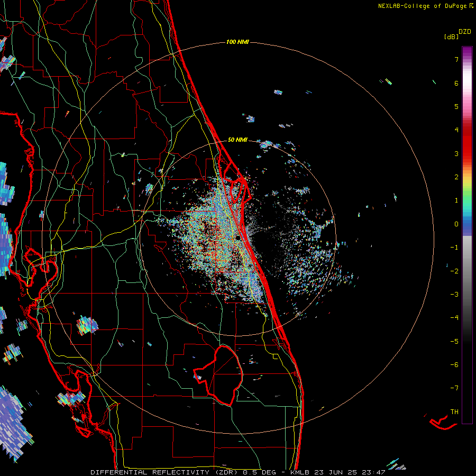Click the TH label on color scale
The height and width of the screenshot is (476, 476).
(x=454, y=411)
